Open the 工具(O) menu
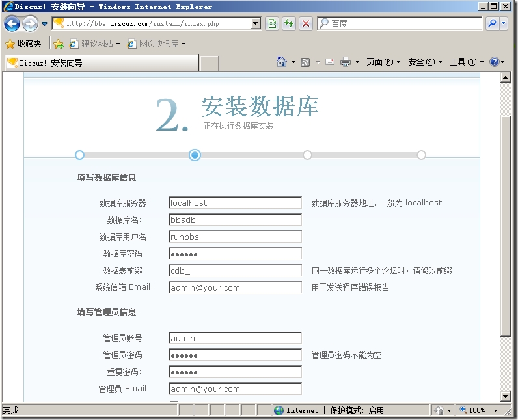Screen dimensions: 518x420 click(467, 62)
